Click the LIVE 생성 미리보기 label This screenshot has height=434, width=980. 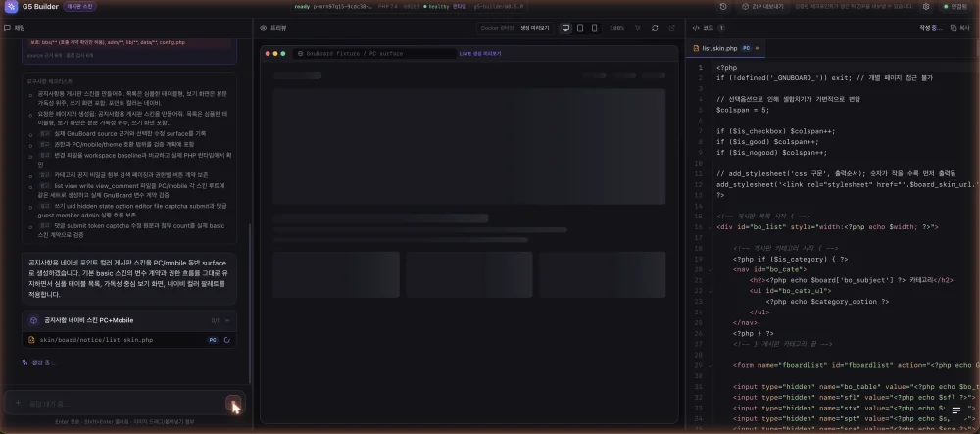click(480, 54)
